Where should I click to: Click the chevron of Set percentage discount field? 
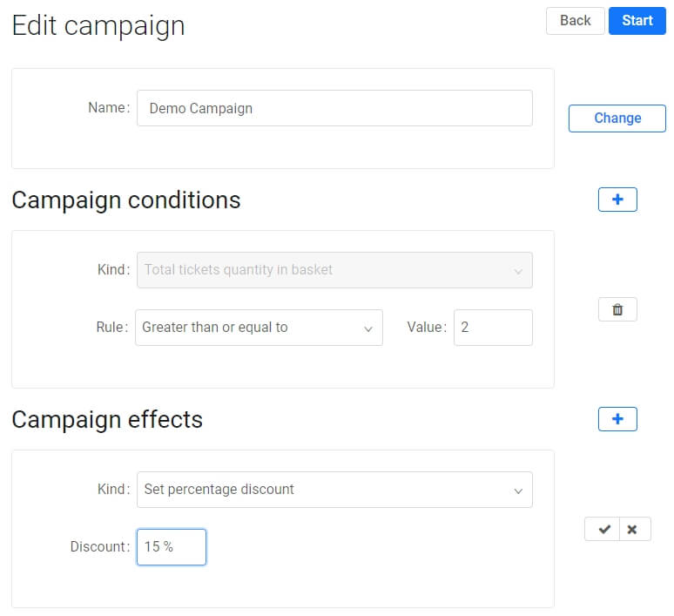tap(518, 491)
